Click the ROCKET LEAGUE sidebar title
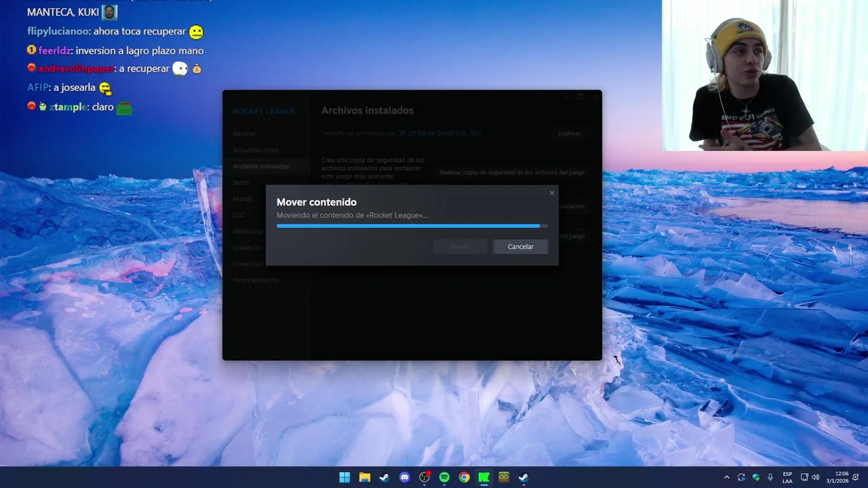 tap(264, 111)
